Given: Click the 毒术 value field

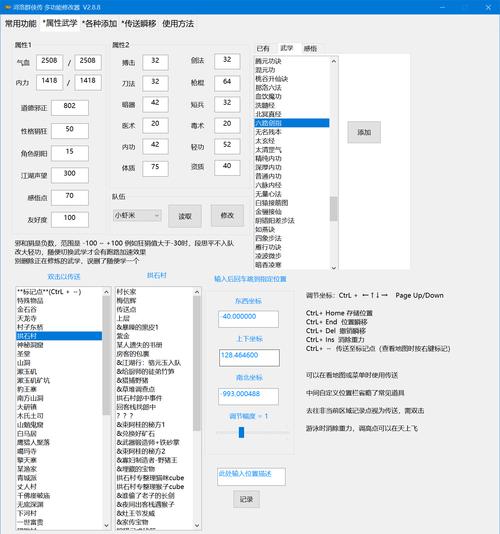Looking at the screenshot, I should [227, 125].
